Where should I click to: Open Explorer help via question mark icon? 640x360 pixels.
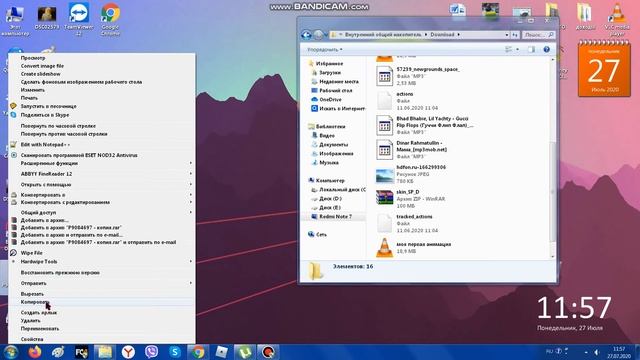546,49
